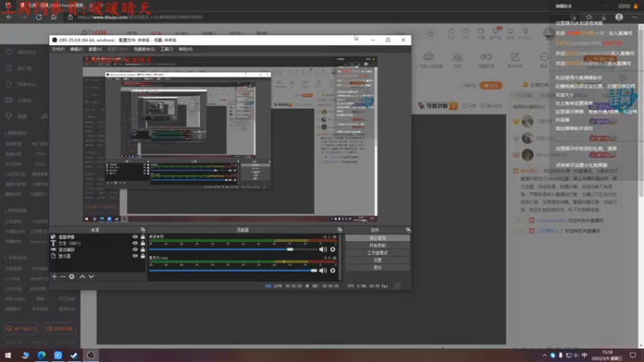Open OBS Edit (E) menu
644x362 pixels.
pyautogui.click(x=76, y=49)
